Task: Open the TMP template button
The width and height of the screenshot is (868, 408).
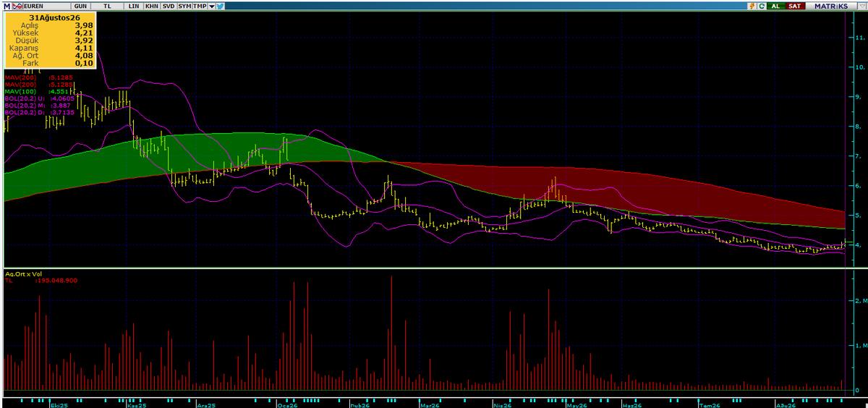Action: click(200, 6)
